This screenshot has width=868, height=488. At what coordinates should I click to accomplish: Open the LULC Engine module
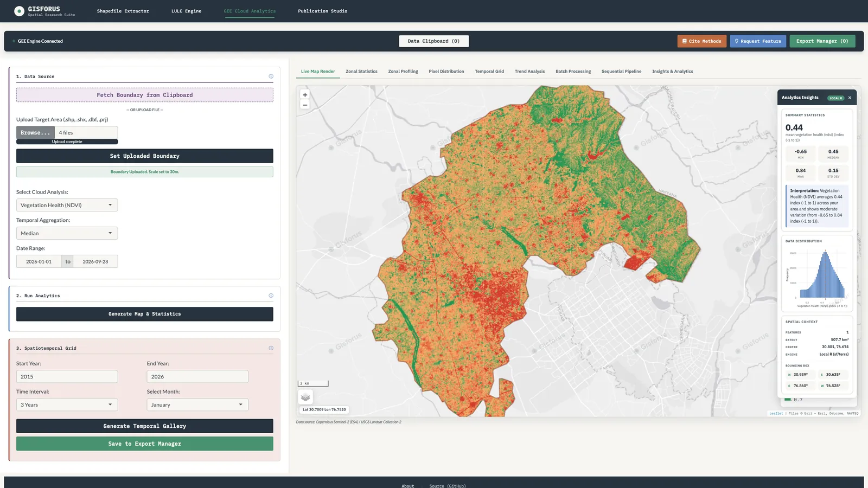186,11
